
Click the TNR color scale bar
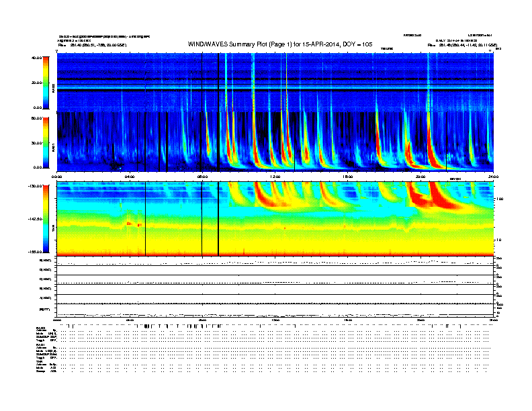[46, 219]
